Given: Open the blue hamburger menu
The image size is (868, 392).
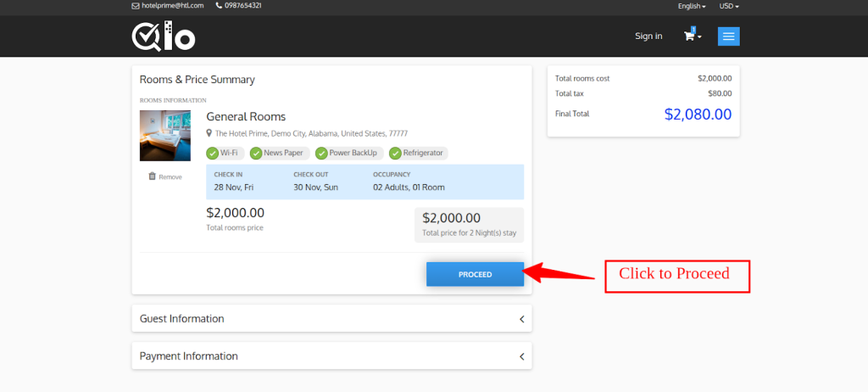Looking at the screenshot, I should point(729,36).
